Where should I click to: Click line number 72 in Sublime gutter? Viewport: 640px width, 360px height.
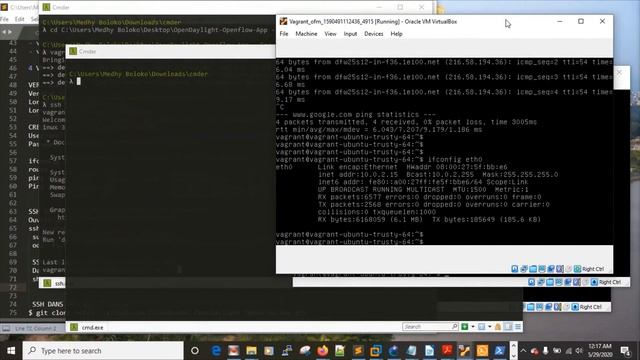pos(12,287)
